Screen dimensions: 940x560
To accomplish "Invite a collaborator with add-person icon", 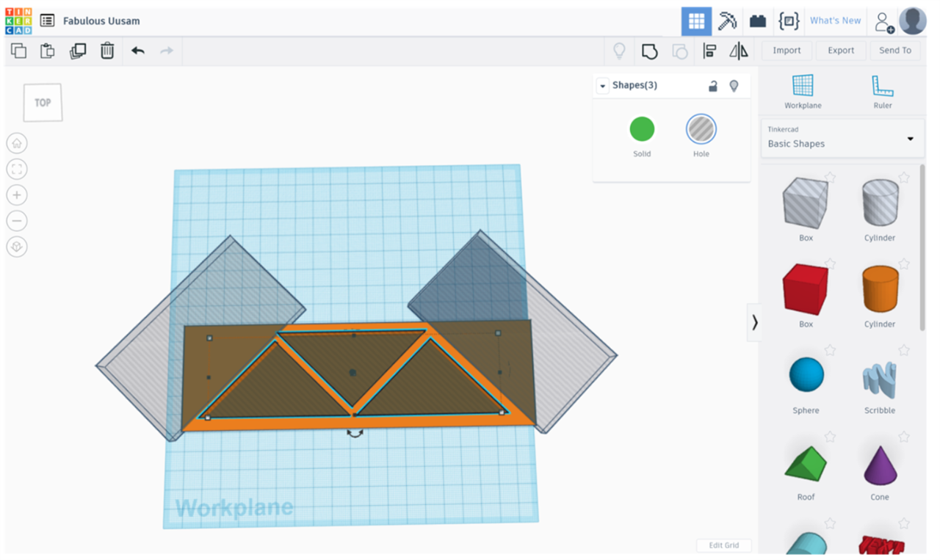I will click(883, 22).
